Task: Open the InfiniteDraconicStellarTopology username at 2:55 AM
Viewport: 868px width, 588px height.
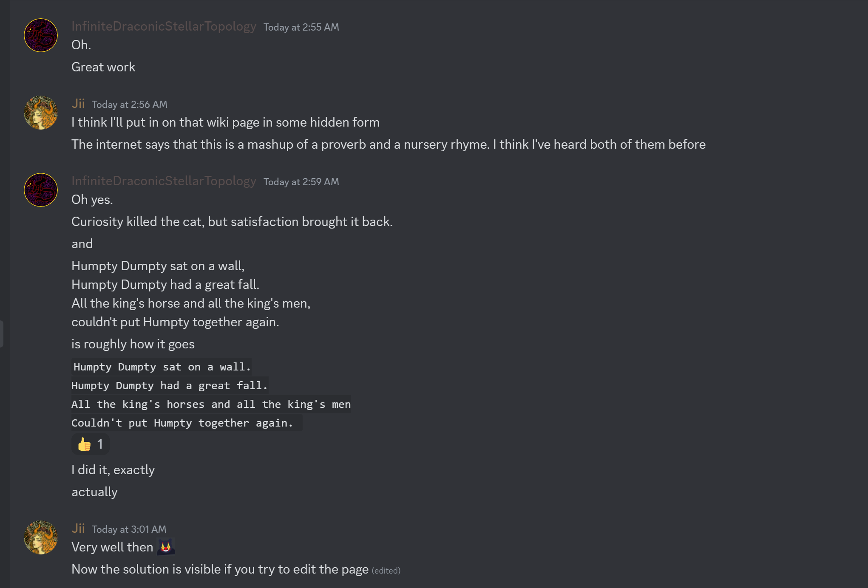Action: coord(164,26)
